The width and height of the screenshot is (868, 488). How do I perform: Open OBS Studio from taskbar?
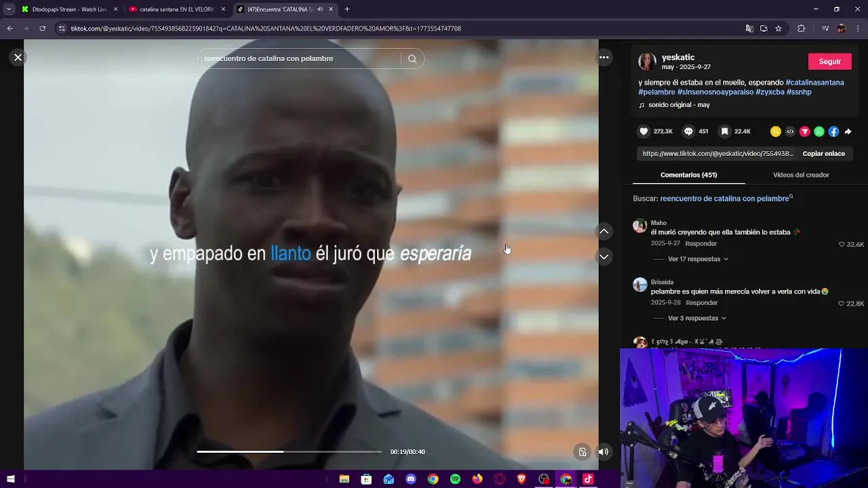point(544,479)
